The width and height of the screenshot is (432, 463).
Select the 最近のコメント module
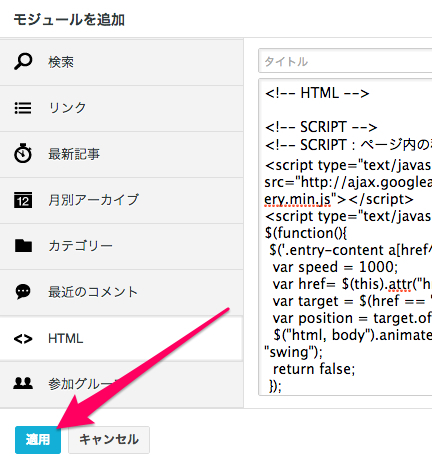(x=121, y=293)
